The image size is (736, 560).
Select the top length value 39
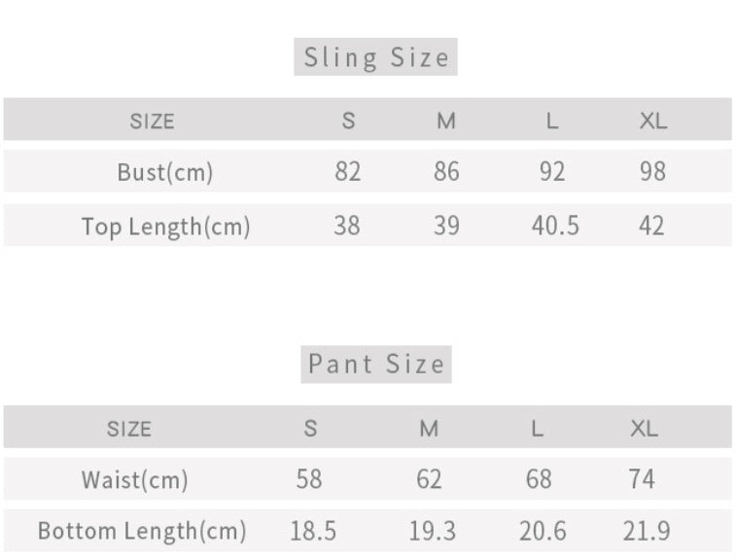(446, 227)
